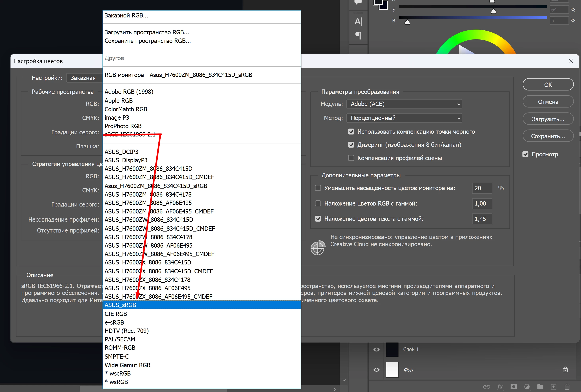This screenshot has width=581, height=392.
Task: Open the Метод Перцепционный dropdown
Action: [x=404, y=118]
